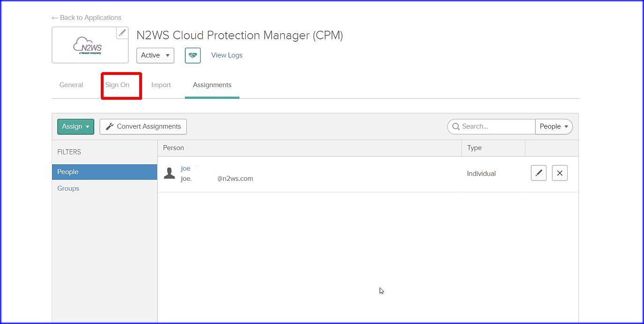Click the edit pencil on the app logo

[x=122, y=33]
